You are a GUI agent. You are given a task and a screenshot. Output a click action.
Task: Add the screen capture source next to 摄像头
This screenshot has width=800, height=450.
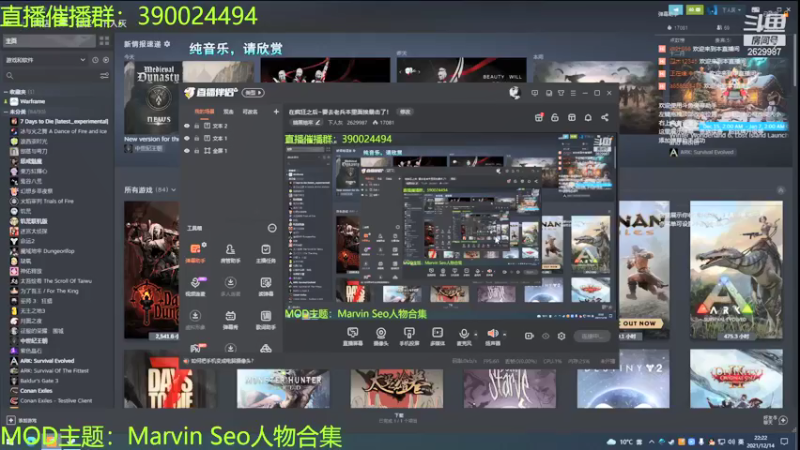click(x=353, y=337)
